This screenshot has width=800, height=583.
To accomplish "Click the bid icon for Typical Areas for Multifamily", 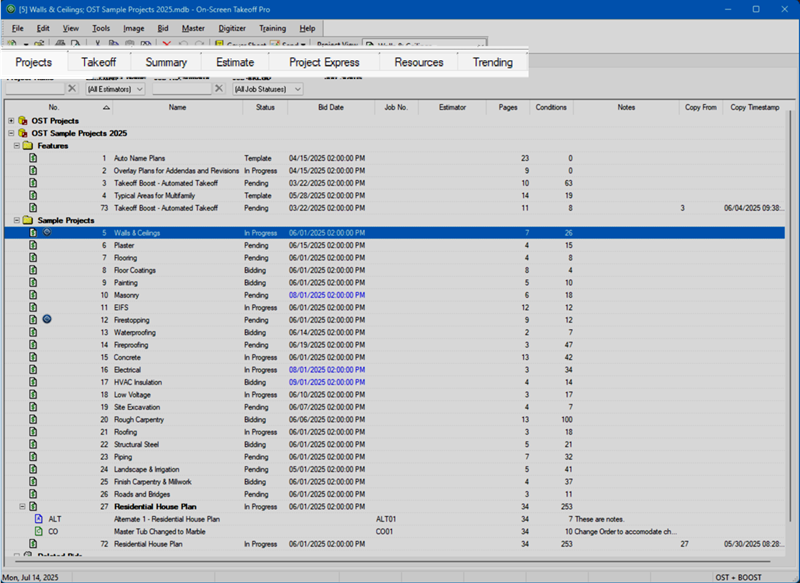I will click(x=33, y=195).
